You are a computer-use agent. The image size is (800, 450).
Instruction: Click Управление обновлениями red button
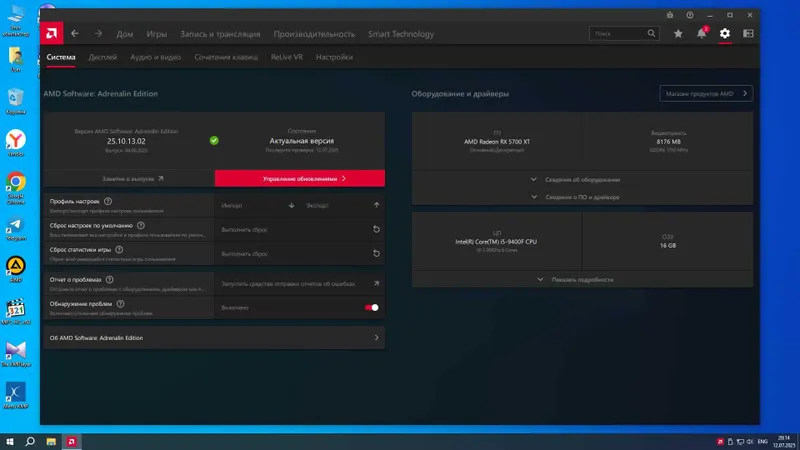coord(299,179)
